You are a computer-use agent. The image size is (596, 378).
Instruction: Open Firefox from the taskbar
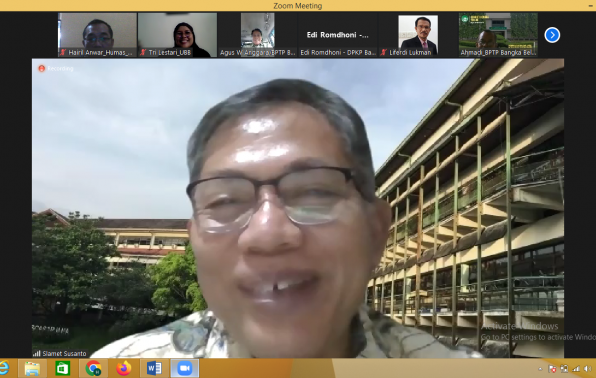point(124,368)
